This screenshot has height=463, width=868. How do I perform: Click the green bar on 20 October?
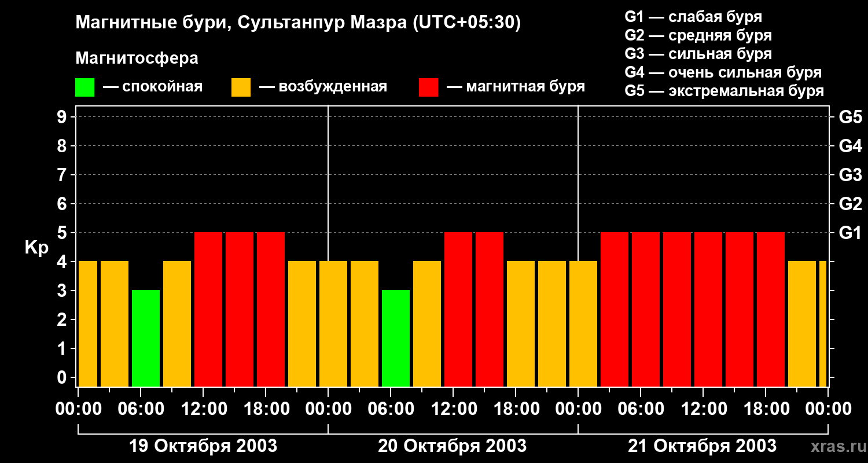(396, 338)
